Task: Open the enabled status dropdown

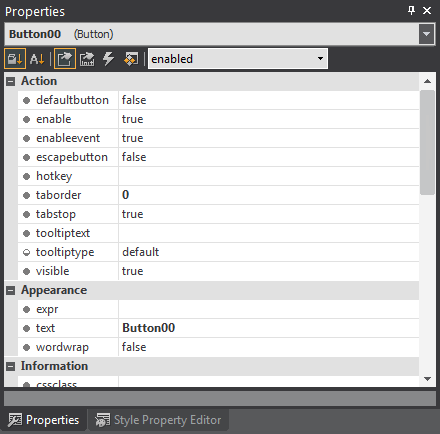Action: [238, 59]
